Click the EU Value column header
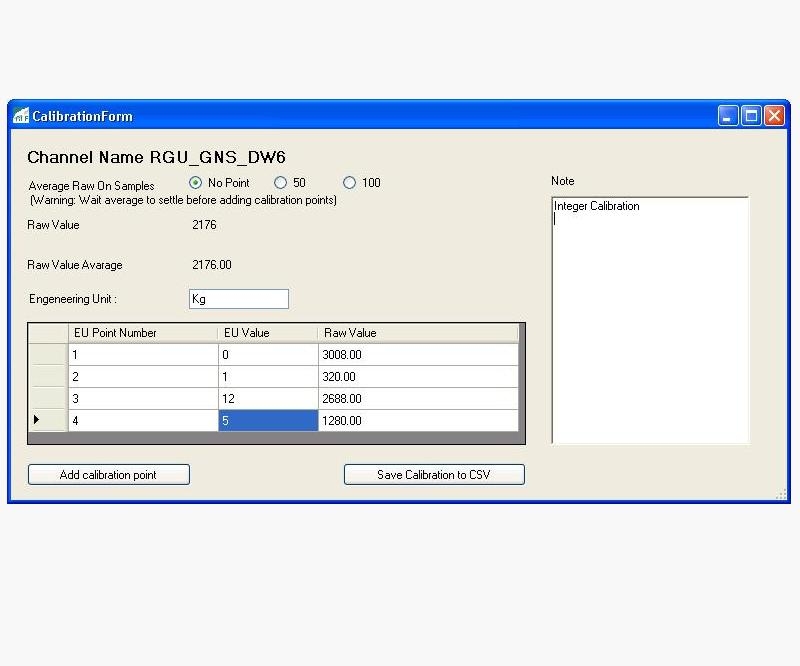 pos(267,333)
